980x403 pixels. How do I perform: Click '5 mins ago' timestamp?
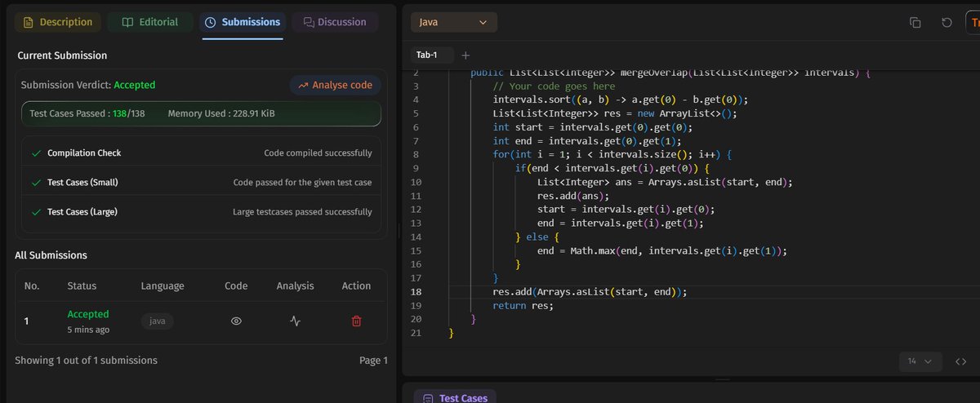88,330
